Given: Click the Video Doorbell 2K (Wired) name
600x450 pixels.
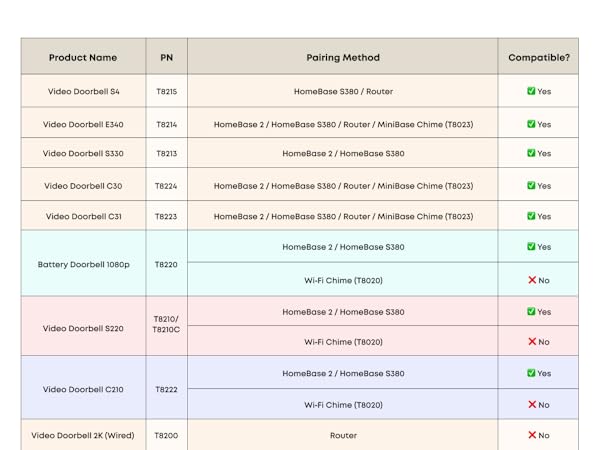Looking at the screenshot, I should click(x=83, y=435).
